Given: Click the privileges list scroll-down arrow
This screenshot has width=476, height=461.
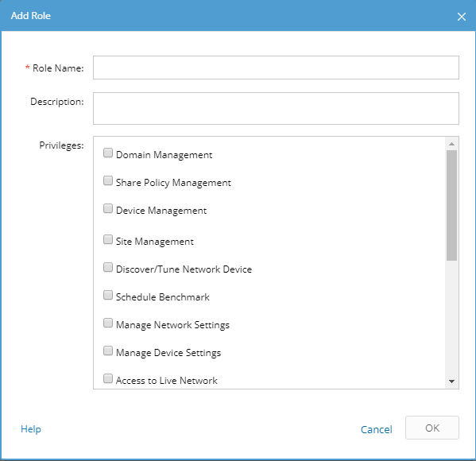Looking at the screenshot, I should click(x=451, y=382).
